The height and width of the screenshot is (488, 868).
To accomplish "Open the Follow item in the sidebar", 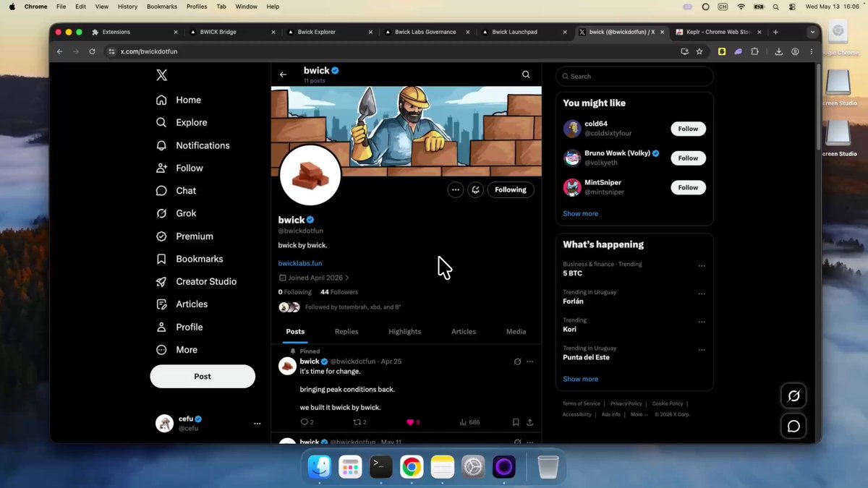I will pos(179,168).
